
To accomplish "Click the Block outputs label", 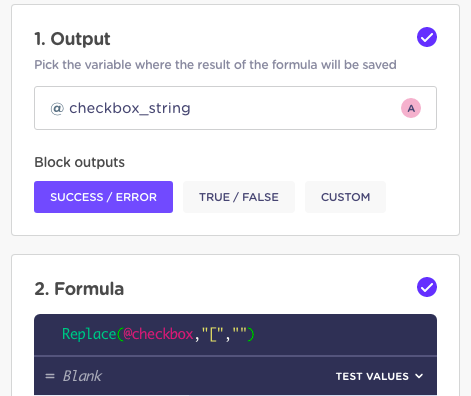I will pos(79,162).
